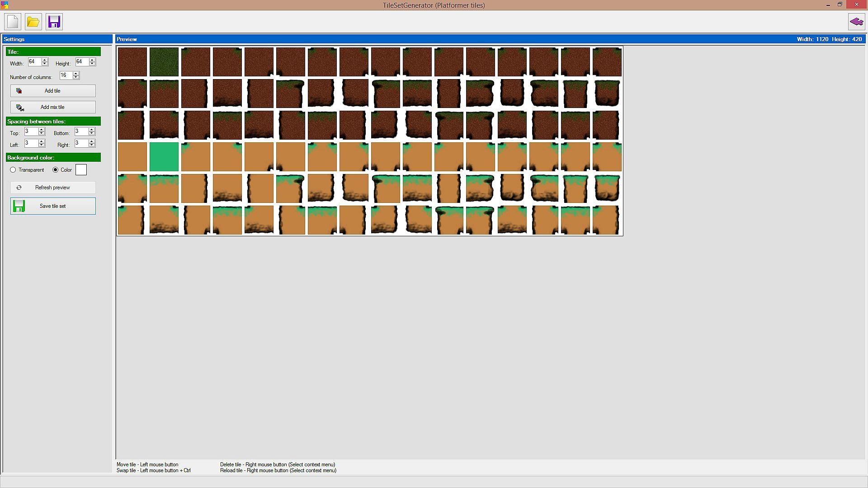Increase tile Width with up arrow
868x488 pixels.
pos(44,60)
